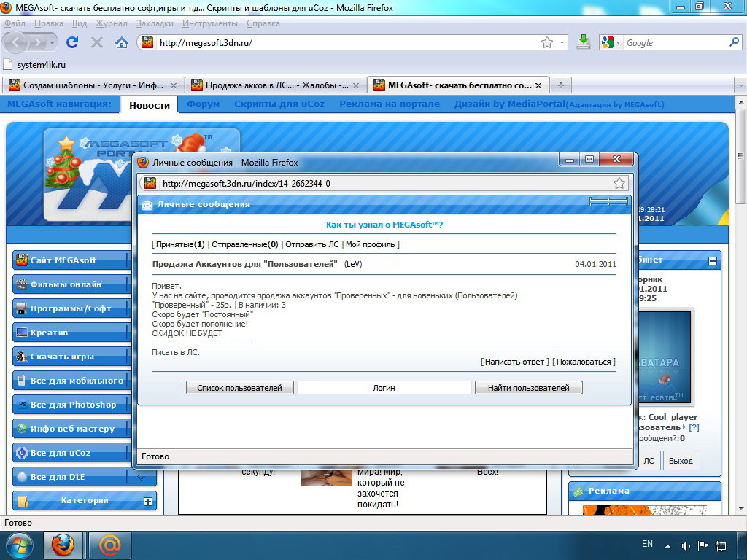Click the Скачать игры chess icon

tap(21, 356)
